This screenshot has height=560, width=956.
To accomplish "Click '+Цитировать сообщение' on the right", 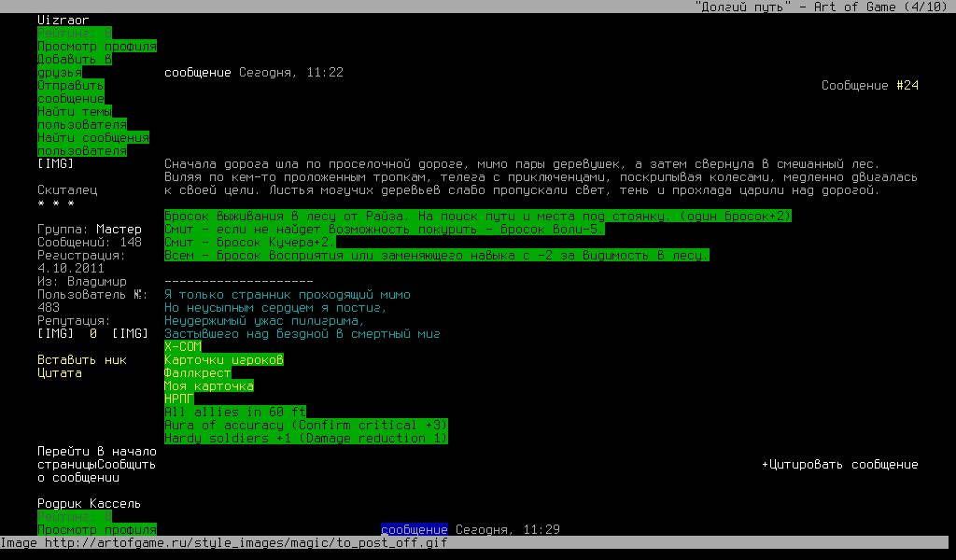I will point(839,465).
